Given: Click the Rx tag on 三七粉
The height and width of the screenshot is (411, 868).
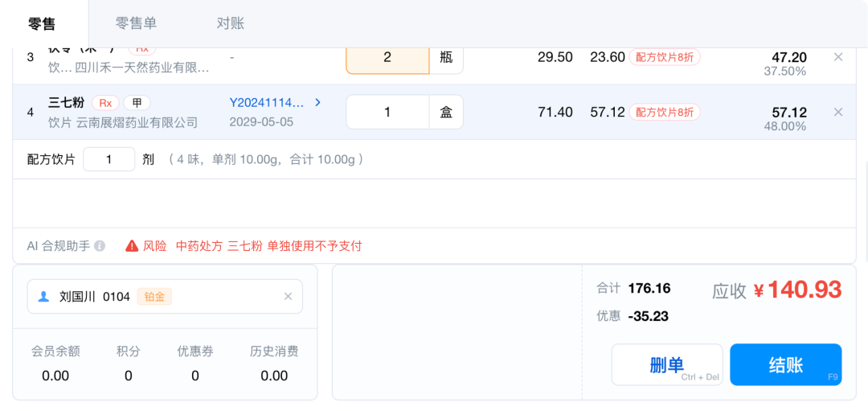Looking at the screenshot, I should point(105,103).
